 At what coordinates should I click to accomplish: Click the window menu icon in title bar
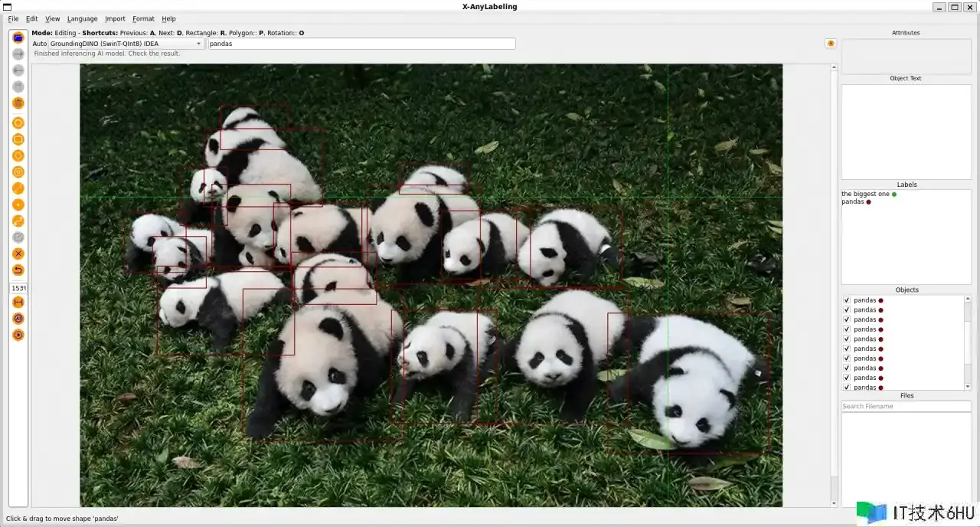6,6
